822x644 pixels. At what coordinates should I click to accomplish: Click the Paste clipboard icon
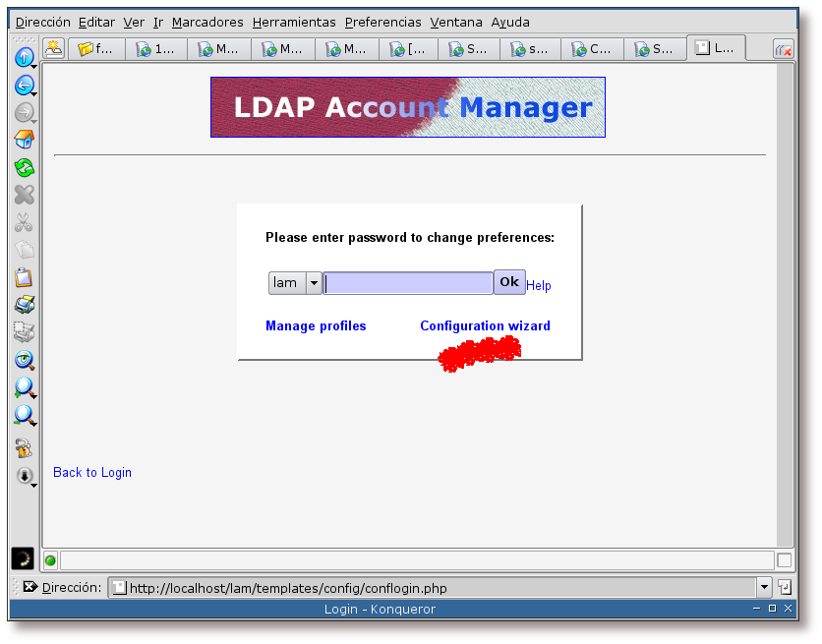pyautogui.click(x=24, y=277)
